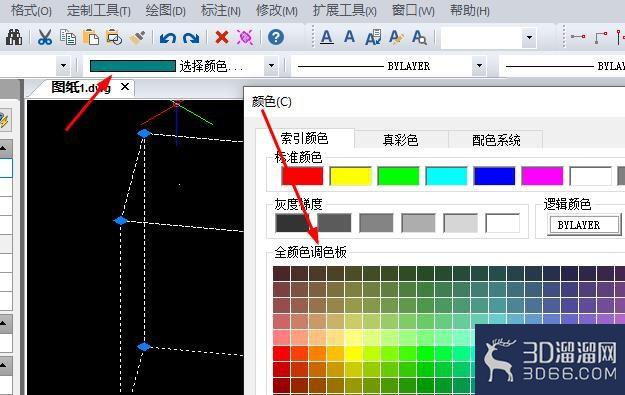
Task: Select the 图纸1.dwg drawing tab
Action: tap(81, 87)
